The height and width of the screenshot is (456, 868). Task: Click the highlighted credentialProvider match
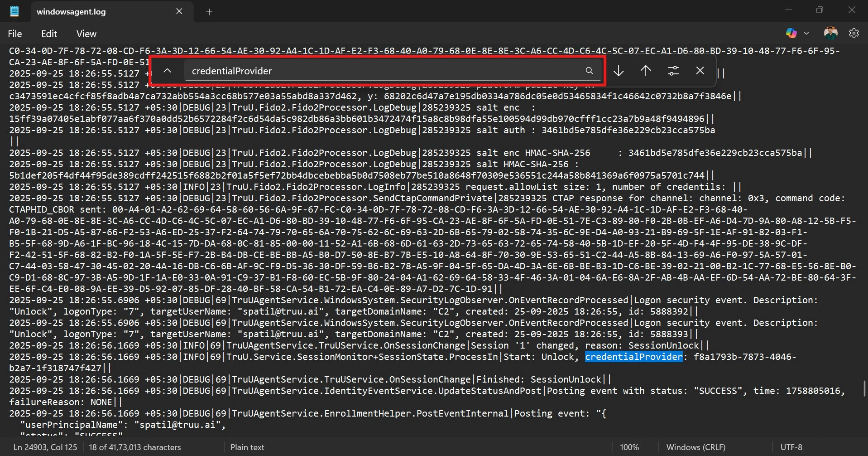click(633, 357)
